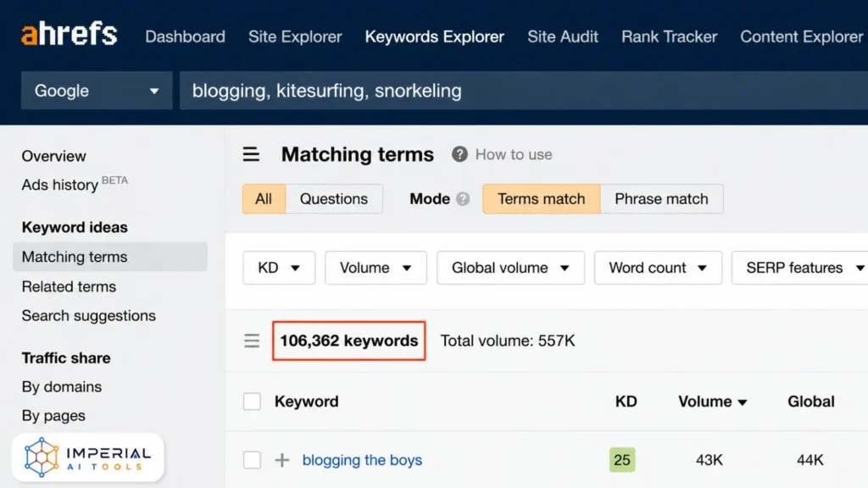Screen dimensions: 868x488
Task: Open the blogging the boys keyword link
Action: tap(362, 460)
